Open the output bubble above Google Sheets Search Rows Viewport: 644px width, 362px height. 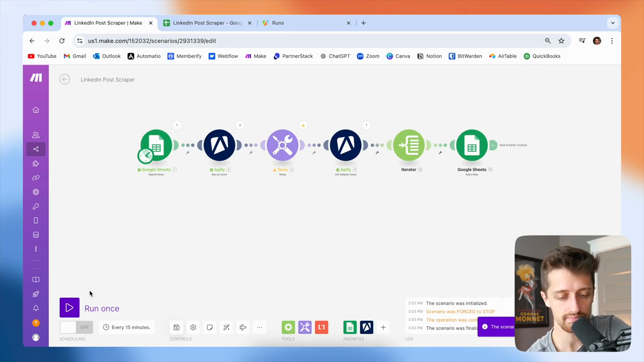pyautogui.click(x=177, y=125)
